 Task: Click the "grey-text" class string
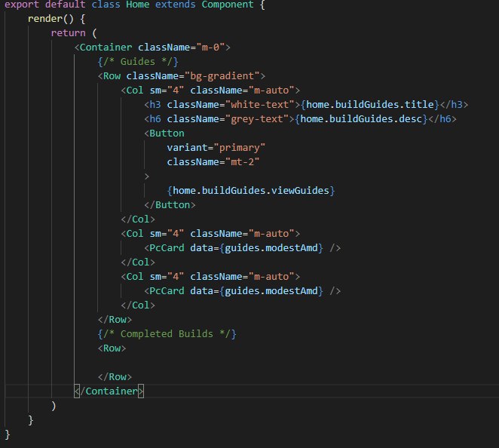[256, 119]
